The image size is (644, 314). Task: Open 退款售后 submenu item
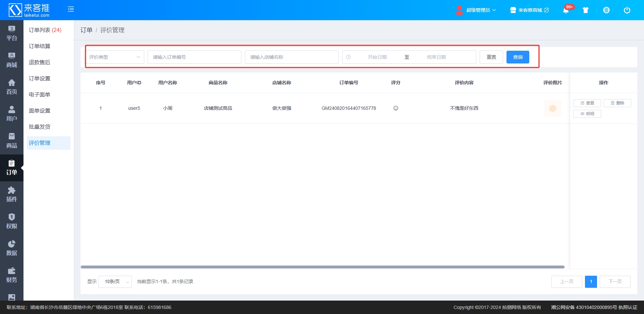pos(40,62)
